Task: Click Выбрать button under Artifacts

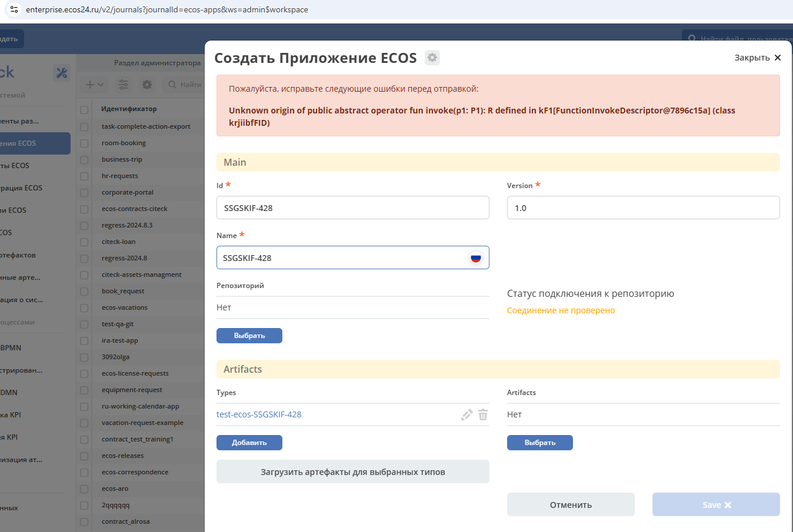Action: pyautogui.click(x=539, y=443)
